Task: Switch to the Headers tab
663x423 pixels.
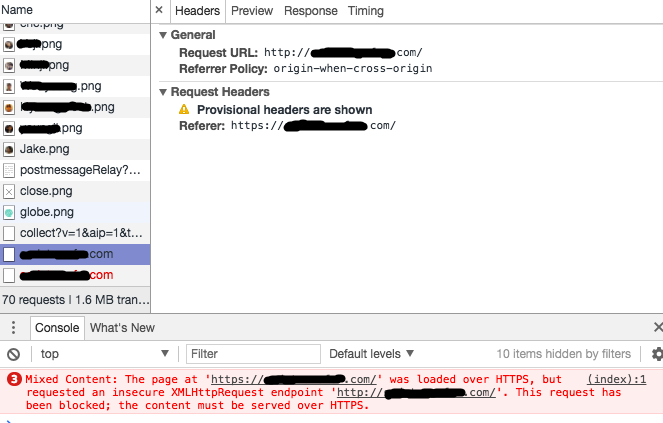Action: pos(197,11)
